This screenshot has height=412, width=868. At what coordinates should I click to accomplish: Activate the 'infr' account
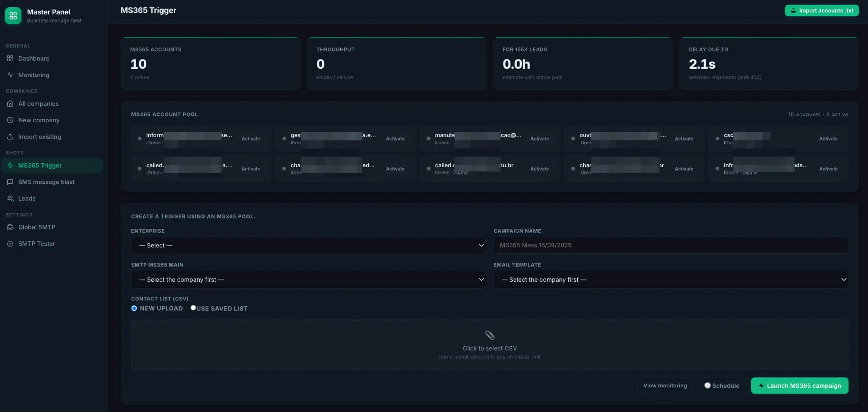coord(828,169)
